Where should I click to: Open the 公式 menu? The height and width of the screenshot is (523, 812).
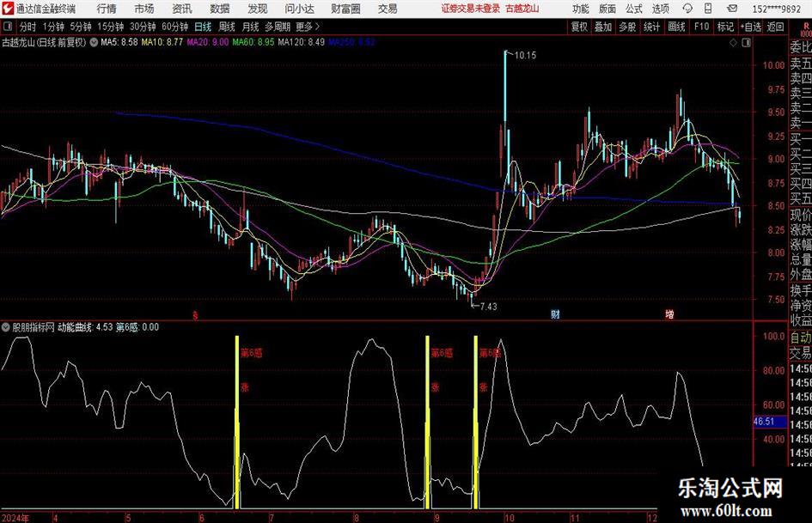(x=634, y=9)
